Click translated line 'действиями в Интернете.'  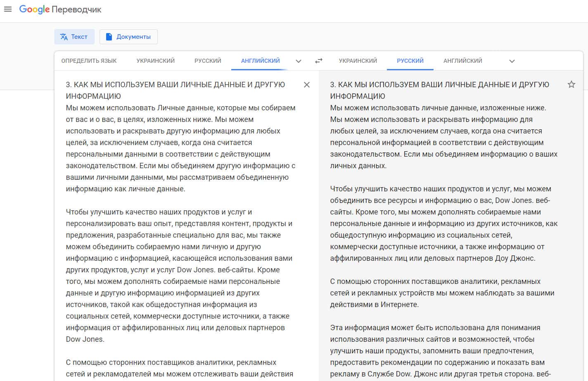click(375, 305)
